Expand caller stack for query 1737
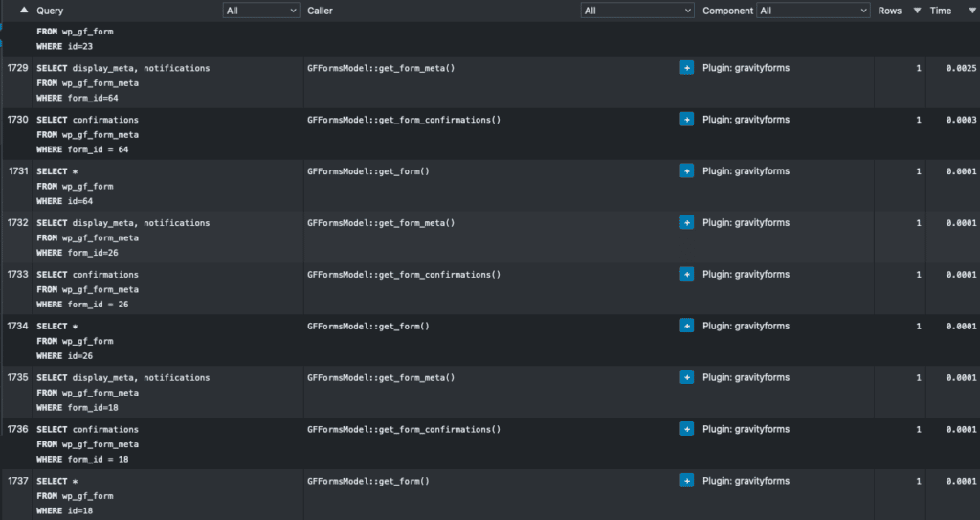Image resolution: width=980 pixels, height=520 pixels. coord(686,482)
